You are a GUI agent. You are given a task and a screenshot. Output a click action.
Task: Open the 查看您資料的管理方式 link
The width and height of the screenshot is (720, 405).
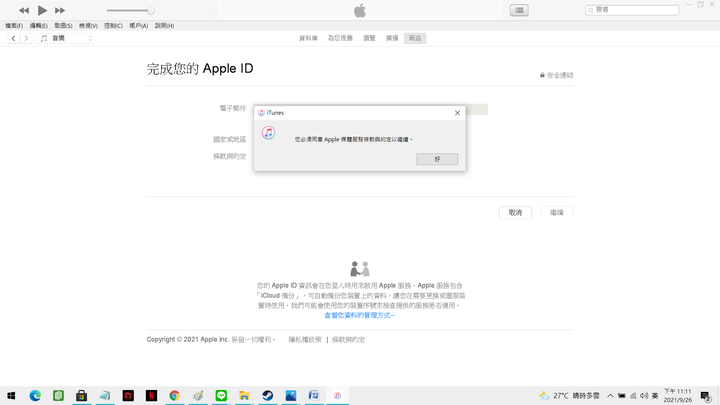pos(360,315)
